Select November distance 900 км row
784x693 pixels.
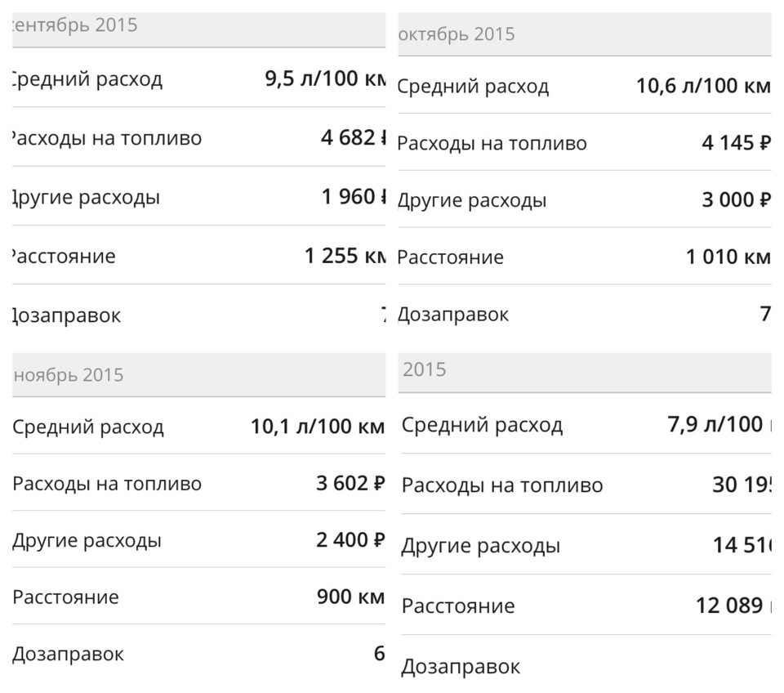point(198,596)
